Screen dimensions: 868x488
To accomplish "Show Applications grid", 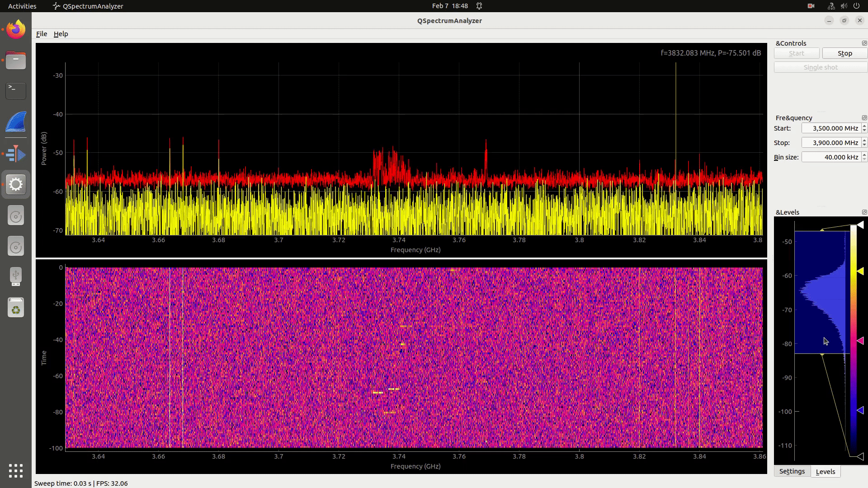I will click(x=16, y=470).
